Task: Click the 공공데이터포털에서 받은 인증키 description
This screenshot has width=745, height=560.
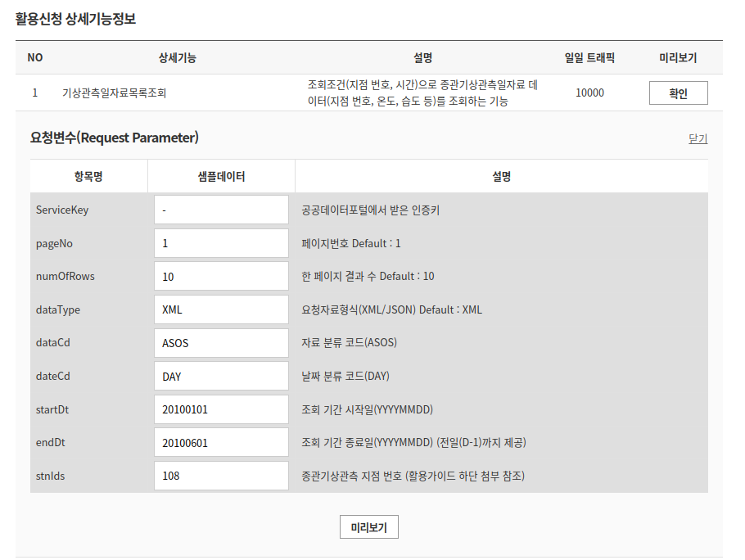Action: [371, 210]
